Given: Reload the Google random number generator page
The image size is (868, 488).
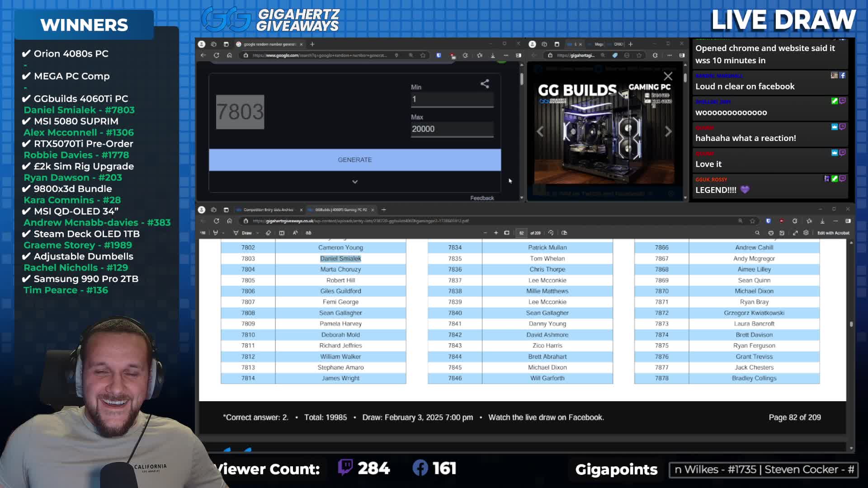Looking at the screenshot, I should tap(217, 55).
